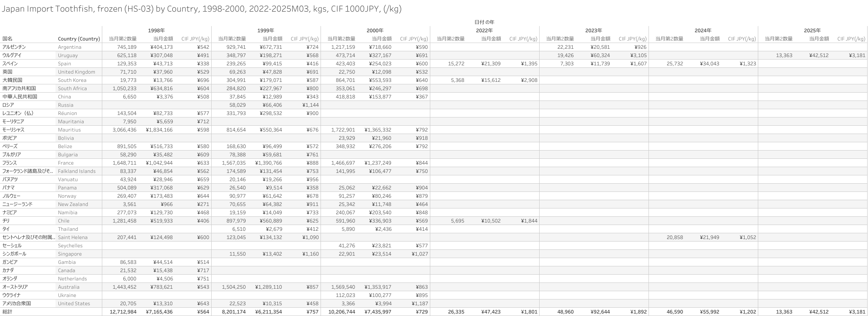The height and width of the screenshot is (316, 868).
Task: Click the Japan Import Toothfish worksheet title
Action: click(x=201, y=9)
